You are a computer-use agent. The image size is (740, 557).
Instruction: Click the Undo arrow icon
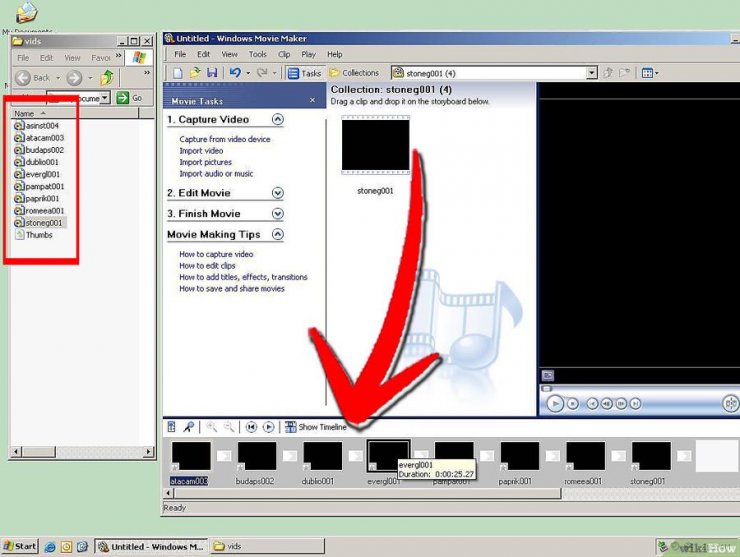[235, 73]
